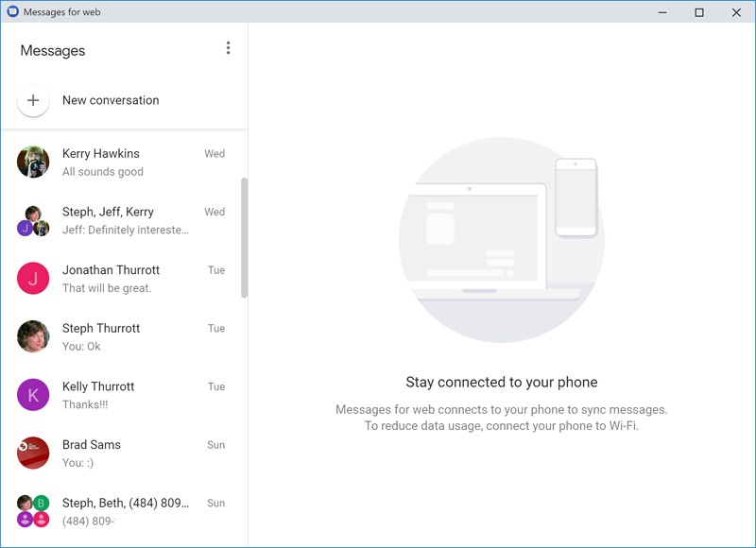Click the conversation list scrollbar thumb

point(245,237)
